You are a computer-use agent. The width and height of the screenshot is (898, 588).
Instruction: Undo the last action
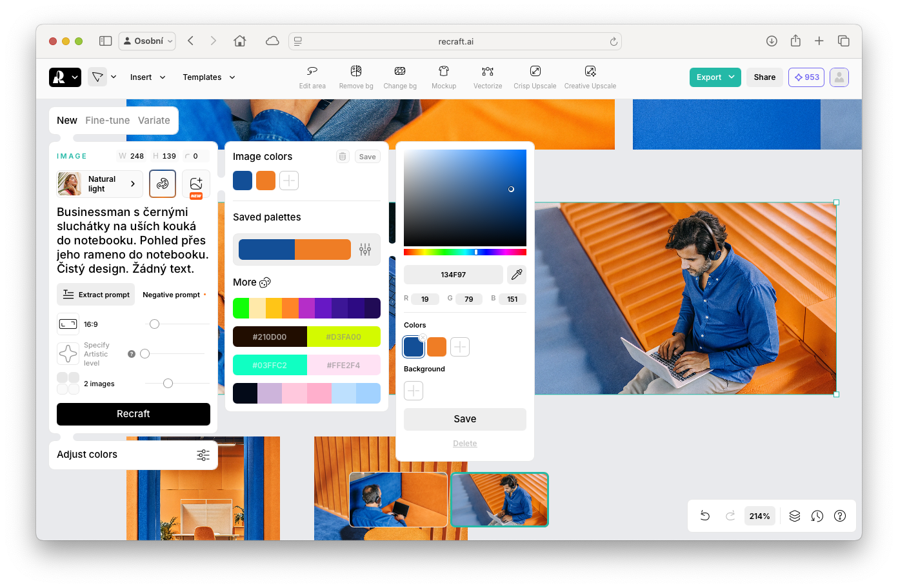tap(705, 516)
